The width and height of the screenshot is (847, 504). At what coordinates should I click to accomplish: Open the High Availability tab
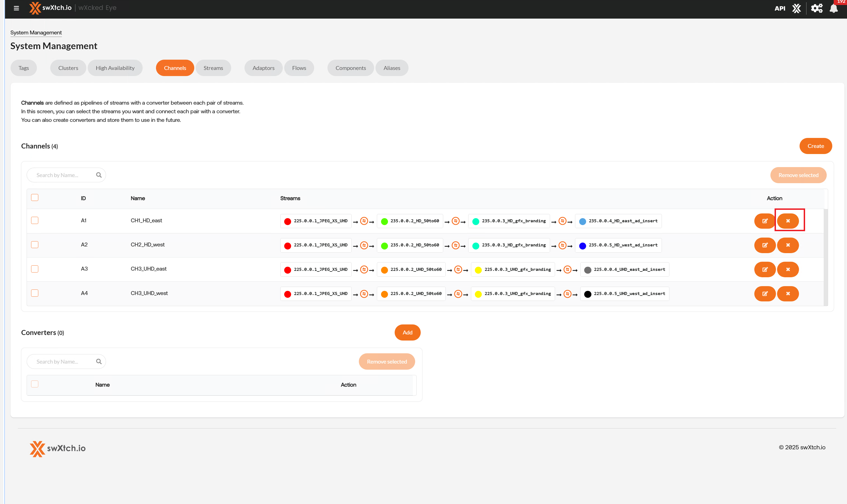coord(115,68)
